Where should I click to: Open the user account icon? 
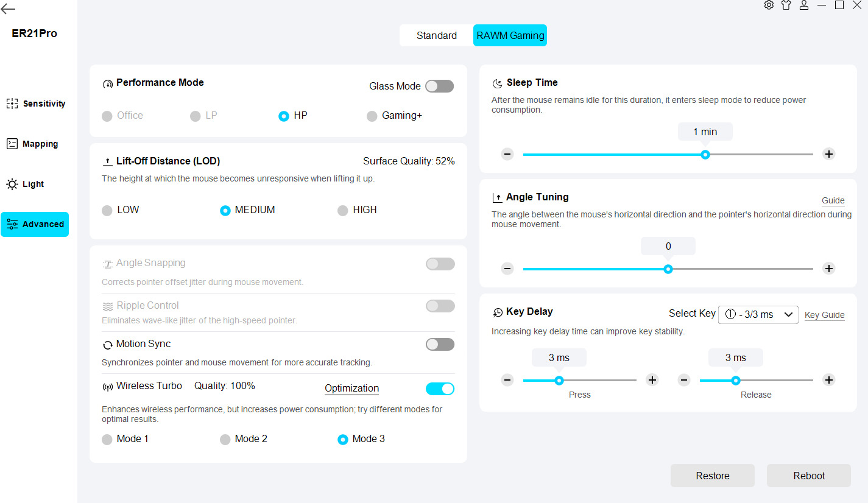tap(804, 5)
